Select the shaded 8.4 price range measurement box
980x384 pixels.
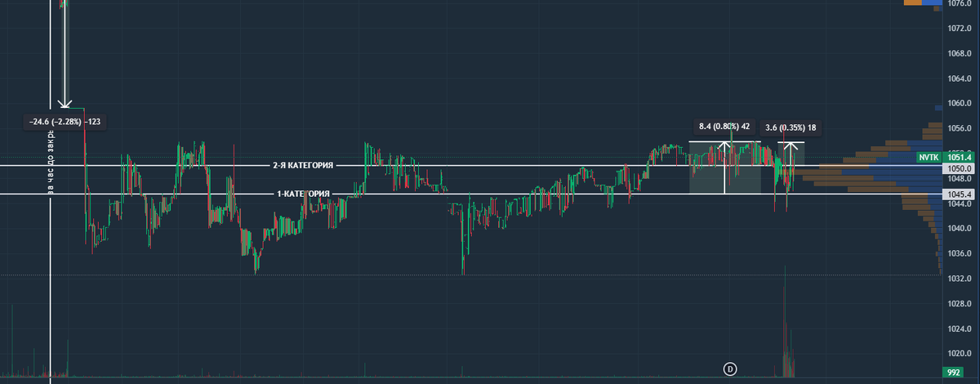(x=725, y=167)
